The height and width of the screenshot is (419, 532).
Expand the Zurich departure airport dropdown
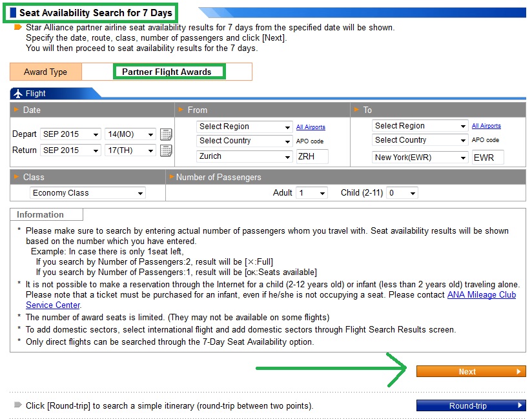tap(244, 156)
